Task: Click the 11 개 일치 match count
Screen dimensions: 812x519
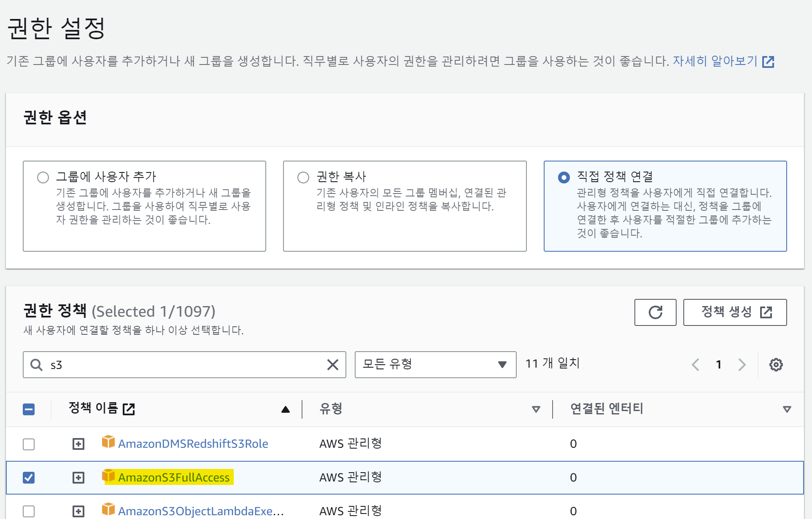Action: (553, 363)
